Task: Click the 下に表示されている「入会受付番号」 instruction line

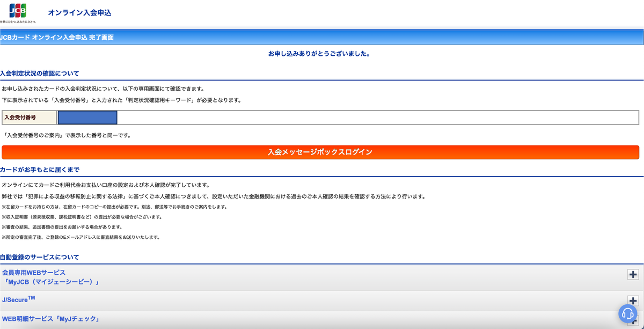Action: [122, 100]
